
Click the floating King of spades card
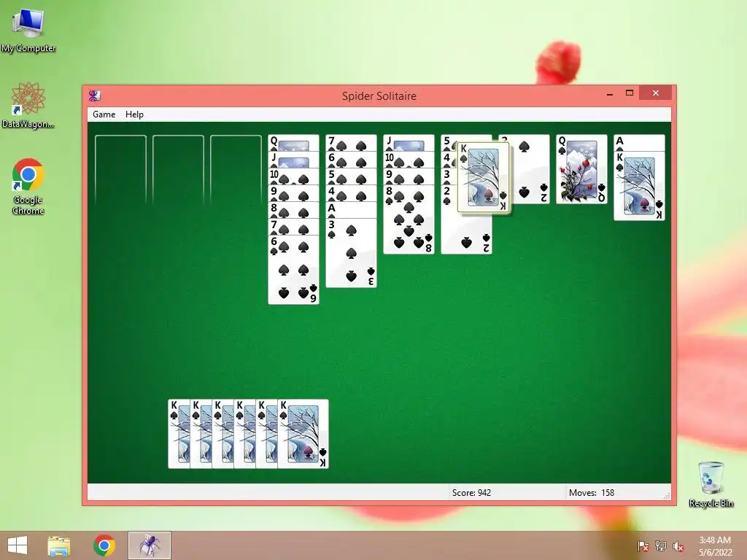point(484,177)
